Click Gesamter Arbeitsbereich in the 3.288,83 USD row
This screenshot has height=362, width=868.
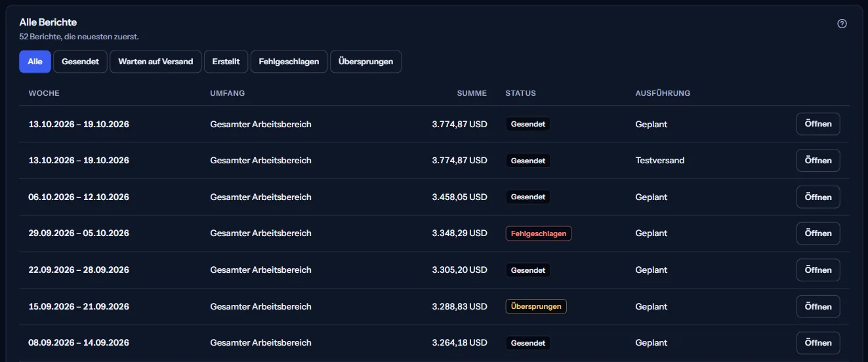pyautogui.click(x=260, y=306)
